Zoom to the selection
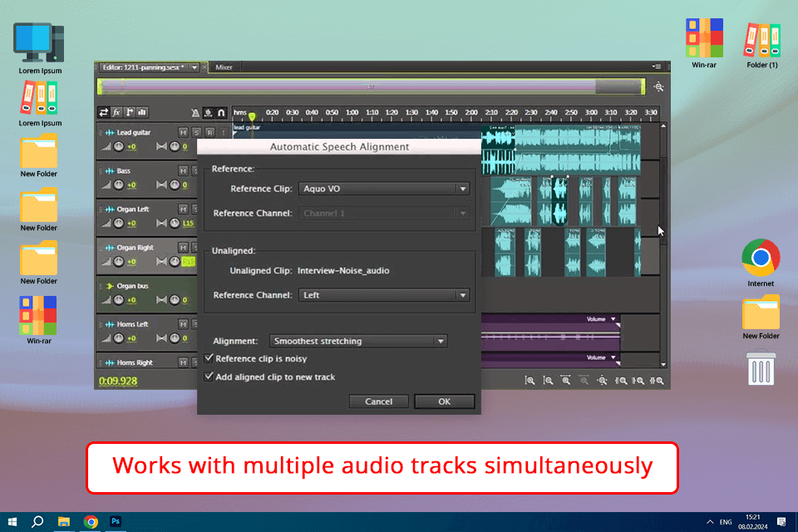This screenshot has height=532, width=798. coord(657,381)
